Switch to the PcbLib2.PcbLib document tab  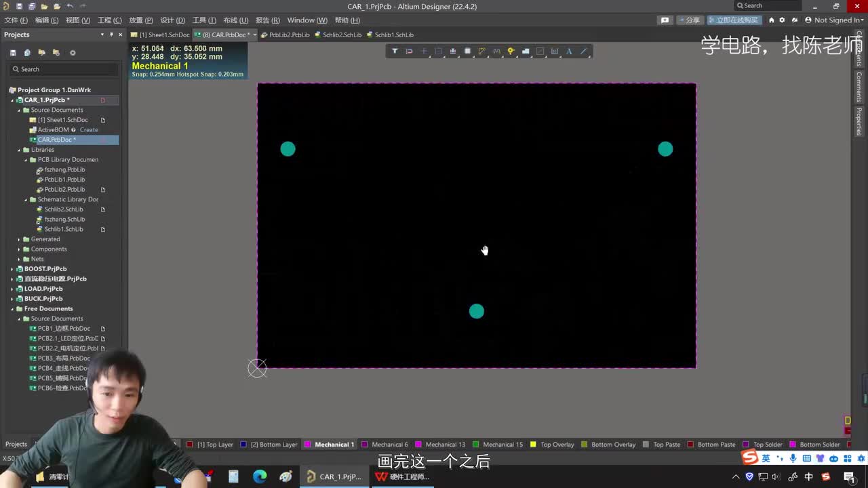pos(285,35)
